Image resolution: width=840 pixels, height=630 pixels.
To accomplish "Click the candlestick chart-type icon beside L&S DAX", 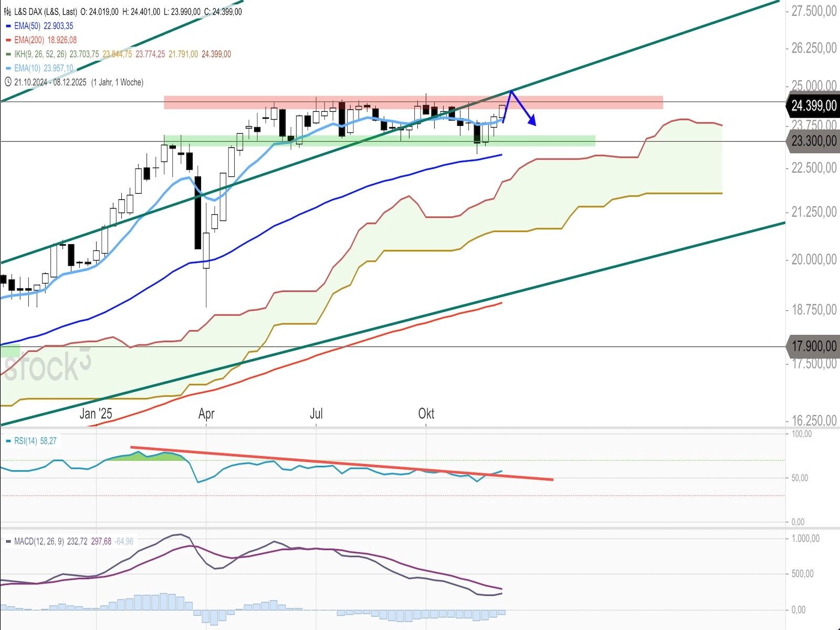I will (8, 12).
